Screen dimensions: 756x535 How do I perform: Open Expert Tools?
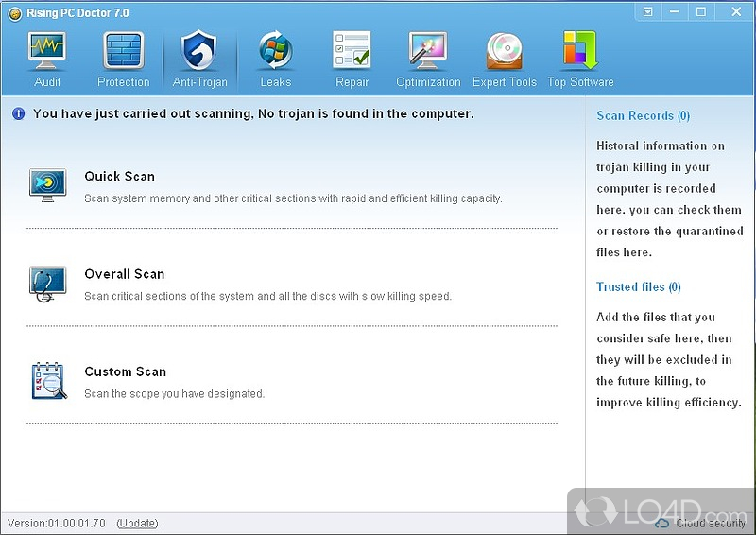(504, 58)
